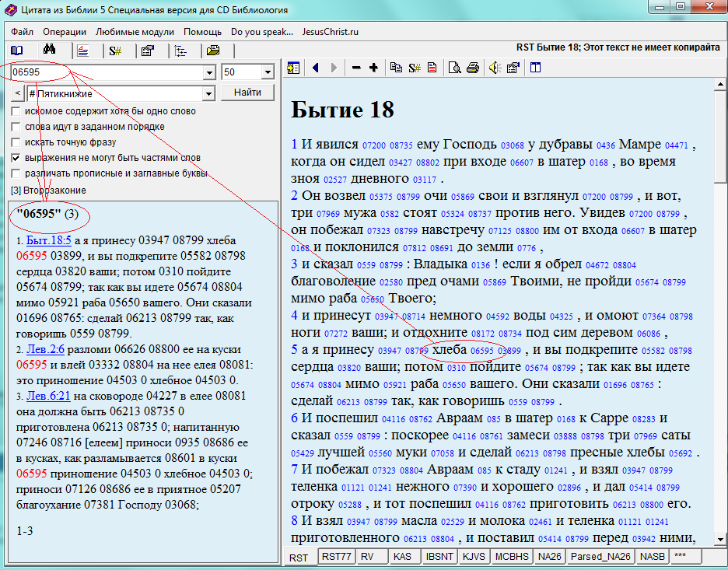Switch to the KJVS module tab
728x570 pixels.
(474, 556)
